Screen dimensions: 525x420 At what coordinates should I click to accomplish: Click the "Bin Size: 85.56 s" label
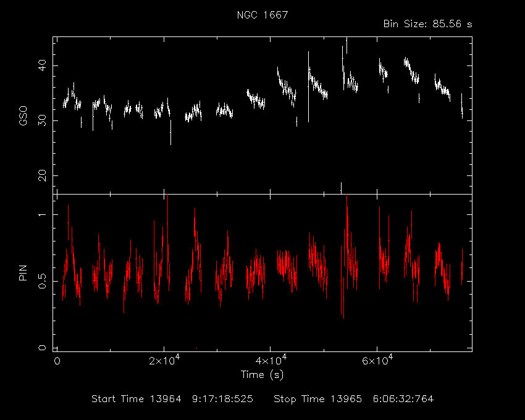coord(427,24)
